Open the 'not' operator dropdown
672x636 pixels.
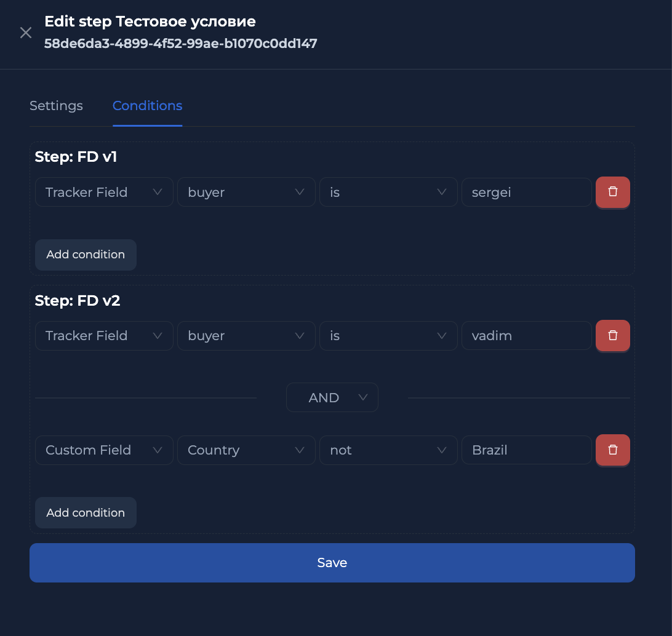point(388,450)
